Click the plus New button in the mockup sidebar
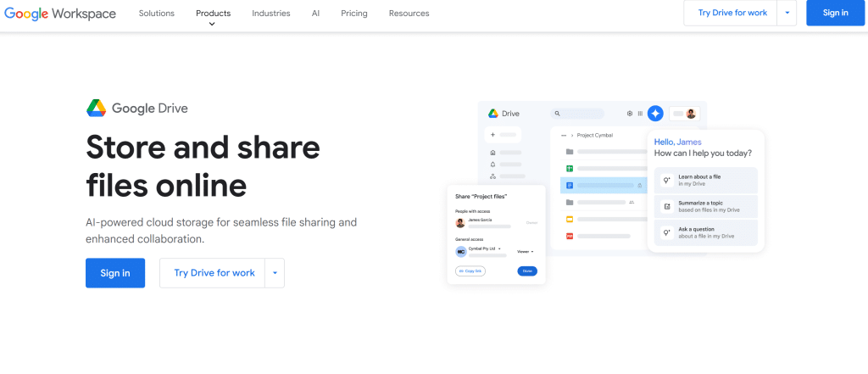Image resolution: width=868 pixels, height=374 pixels. coord(503,135)
